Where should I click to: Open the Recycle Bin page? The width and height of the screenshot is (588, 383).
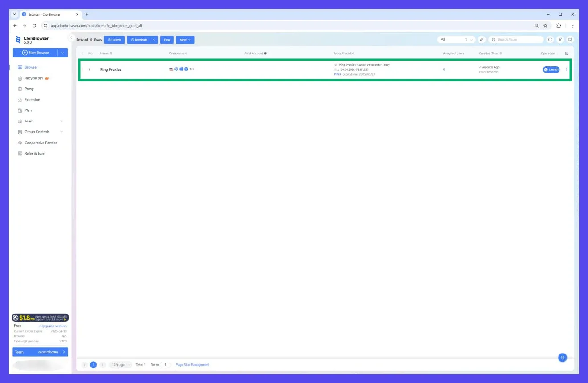33,78
